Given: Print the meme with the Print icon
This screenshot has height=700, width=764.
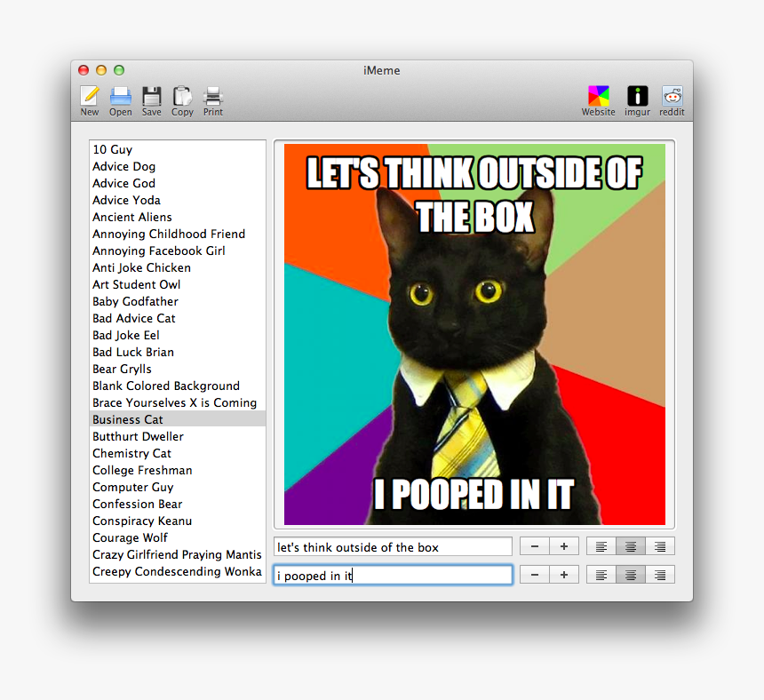Looking at the screenshot, I should pyautogui.click(x=213, y=97).
